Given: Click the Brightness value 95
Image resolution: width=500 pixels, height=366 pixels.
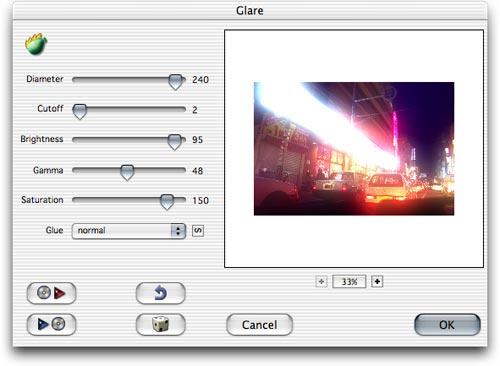Looking at the screenshot, I should pos(197,140).
